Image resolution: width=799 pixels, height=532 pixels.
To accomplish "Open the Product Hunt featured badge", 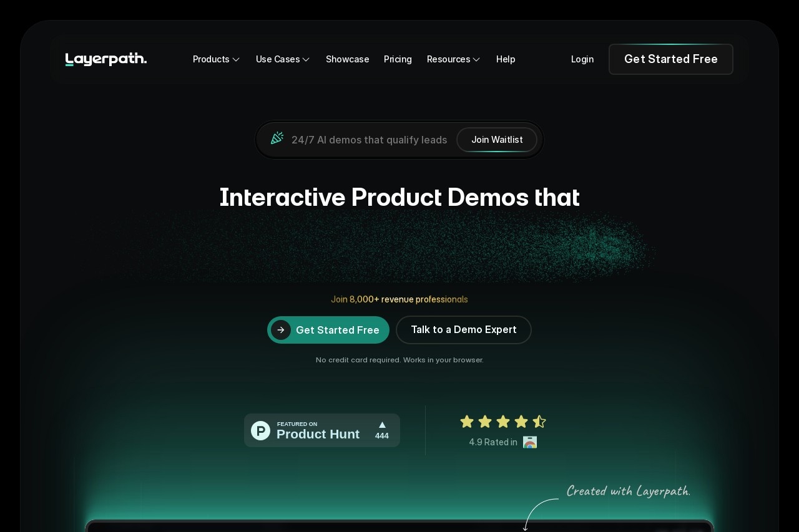I will coord(322,430).
